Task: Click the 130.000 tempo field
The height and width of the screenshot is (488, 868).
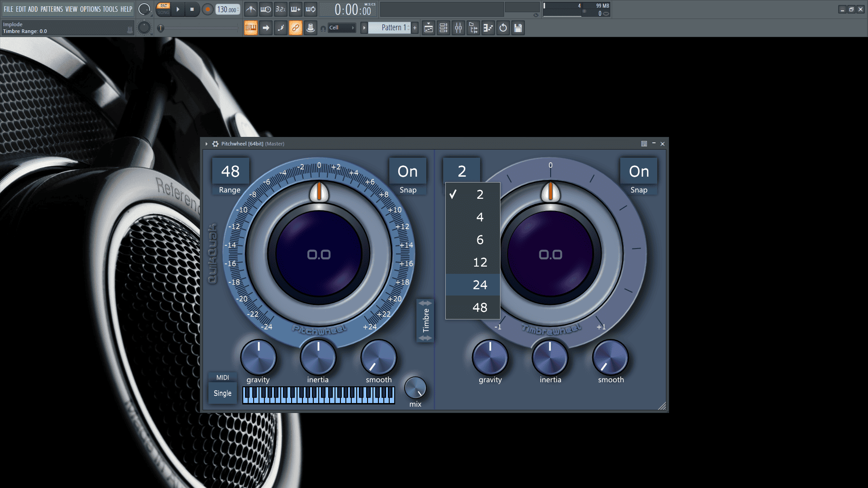Action: pyautogui.click(x=227, y=9)
